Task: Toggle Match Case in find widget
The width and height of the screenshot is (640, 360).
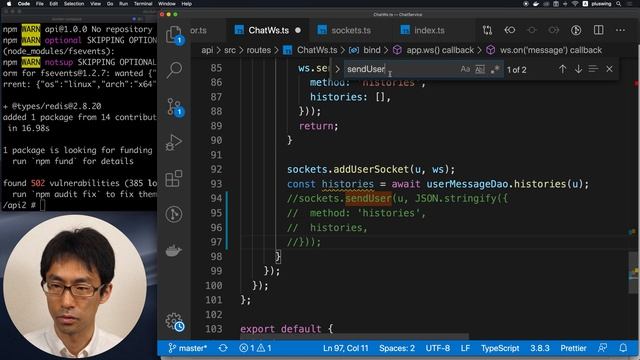Action: 465,69
